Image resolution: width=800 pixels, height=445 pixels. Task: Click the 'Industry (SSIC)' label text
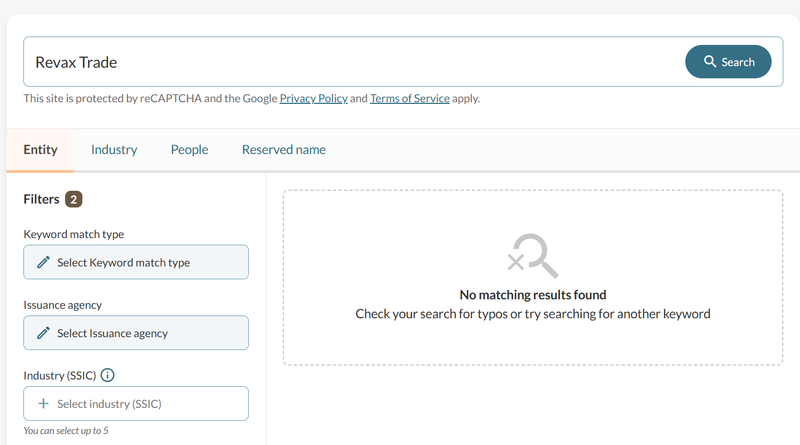click(x=60, y=376)
